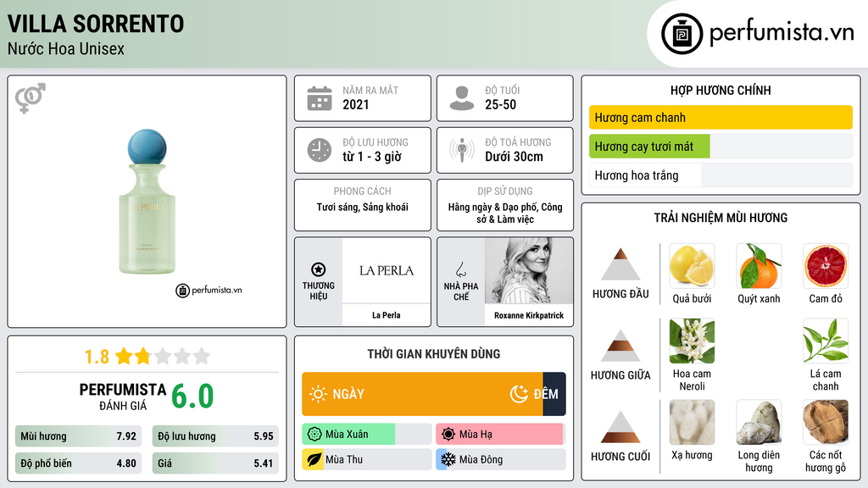Image resolution: width=868 pixels, height=488 pixels.
Task: Click the Roxanne Kirkpatrick name link
Action: coord(529,315)
